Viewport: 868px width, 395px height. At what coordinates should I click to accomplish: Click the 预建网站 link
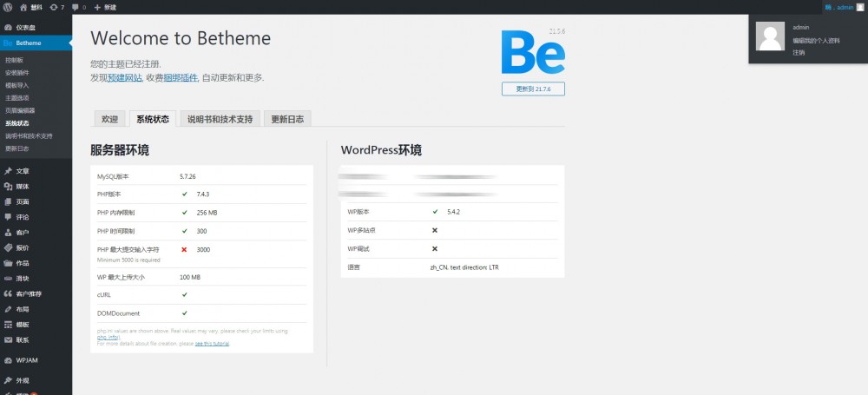(x=123, y=78)
